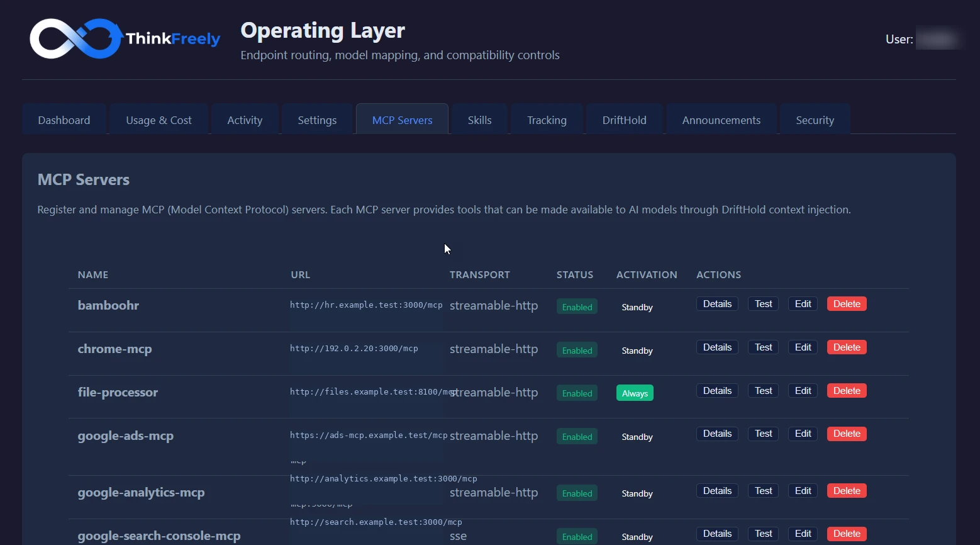This screenshot has height=545, width=980.
Task: Run Test on chrome-mcp
Action: click(x=764, y=347)
